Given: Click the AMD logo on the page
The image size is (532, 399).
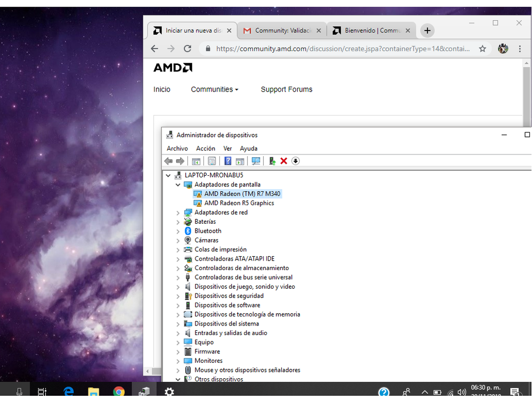Looking at the screenshot, I should (x=173, y=68).
